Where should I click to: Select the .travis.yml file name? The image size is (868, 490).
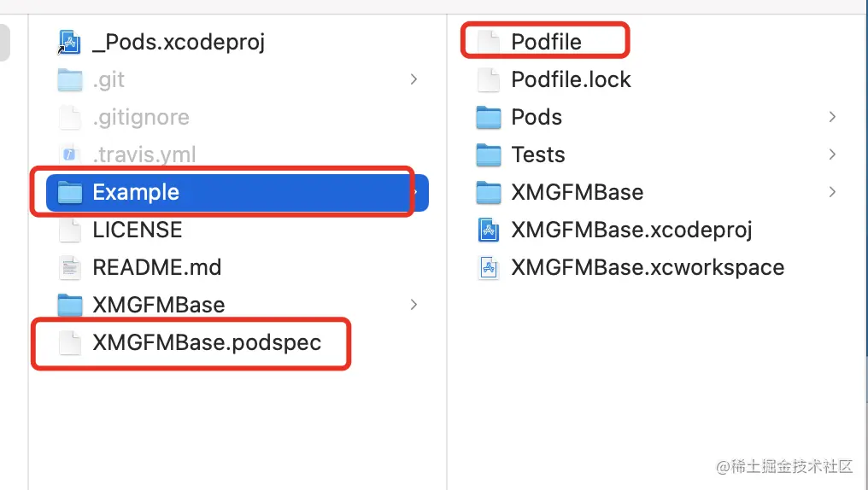pos(144,155)
